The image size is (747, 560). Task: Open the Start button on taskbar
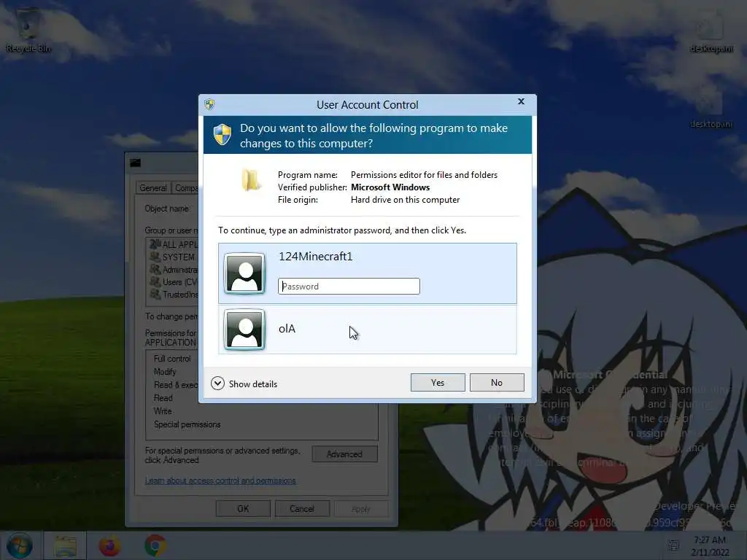point(20,545)
